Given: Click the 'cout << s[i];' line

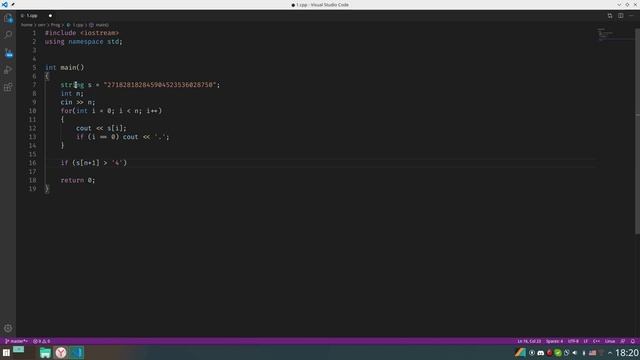Looking at the screenshot, I should 101,128.
